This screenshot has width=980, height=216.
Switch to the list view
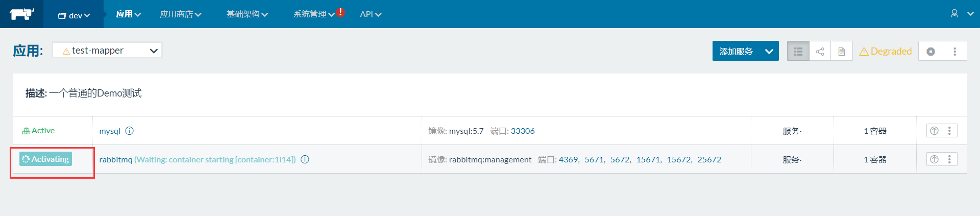tap(798, 51)
